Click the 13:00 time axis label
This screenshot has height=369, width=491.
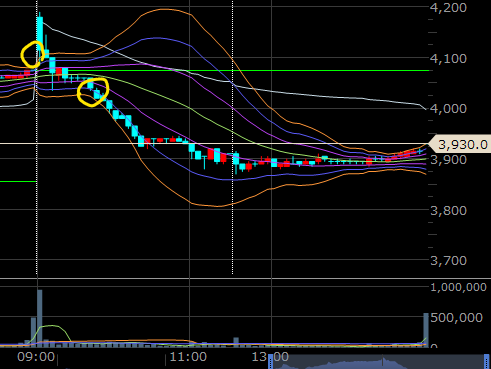(x=270, y=357)
